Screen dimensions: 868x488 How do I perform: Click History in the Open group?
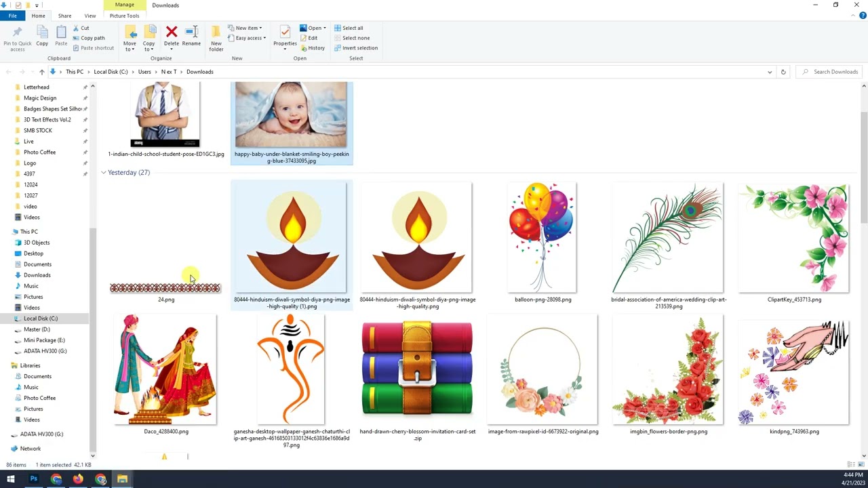(x=312, y=48)
